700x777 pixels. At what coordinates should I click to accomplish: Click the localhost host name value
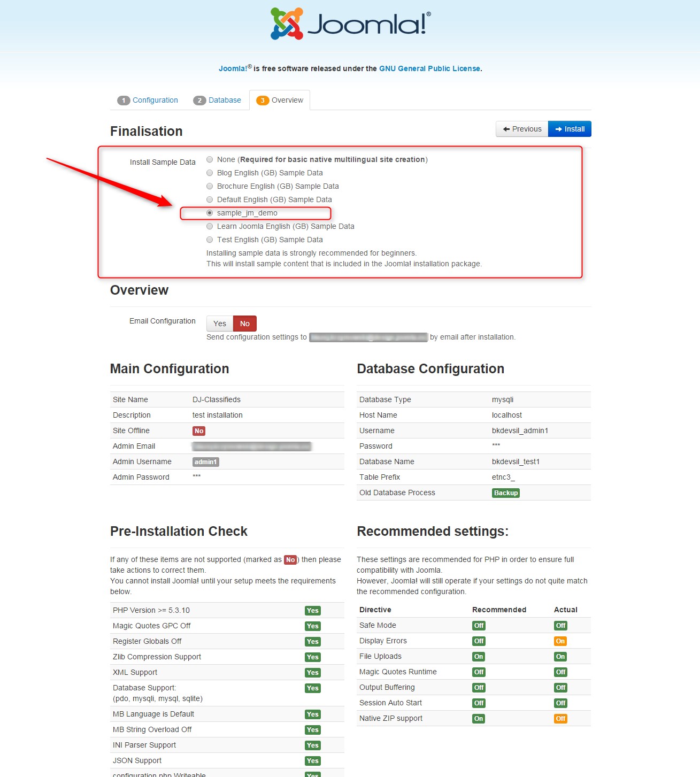(507, 415)
